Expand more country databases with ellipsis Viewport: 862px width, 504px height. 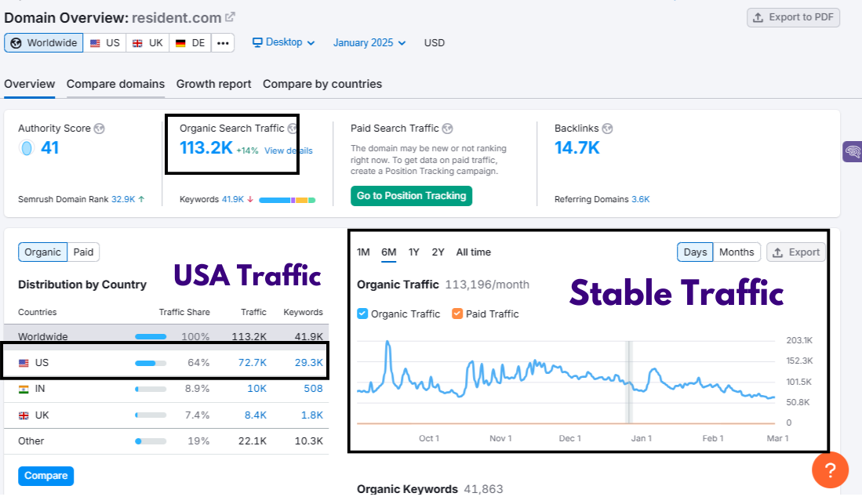(223, 43)
